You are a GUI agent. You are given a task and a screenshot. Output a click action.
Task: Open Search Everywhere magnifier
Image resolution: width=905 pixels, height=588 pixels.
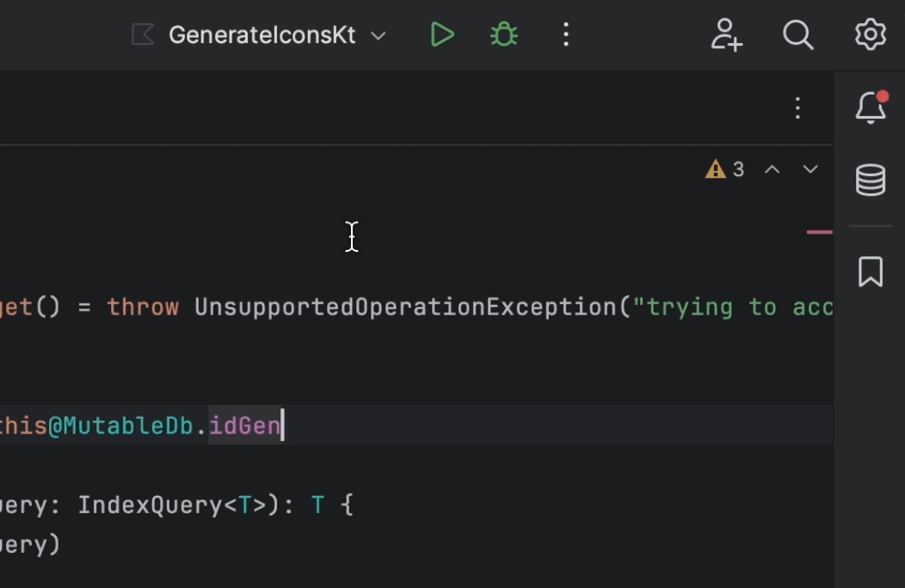click(x=797, y=35)
